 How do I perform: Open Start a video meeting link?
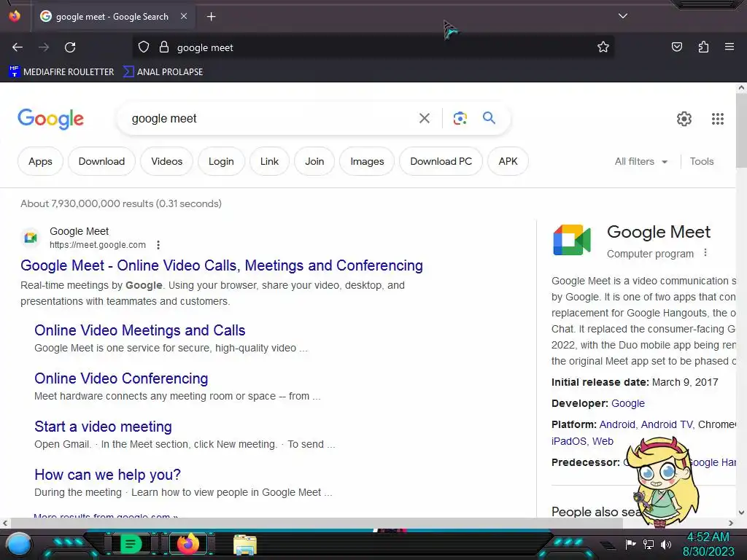(x=103, y=426)
